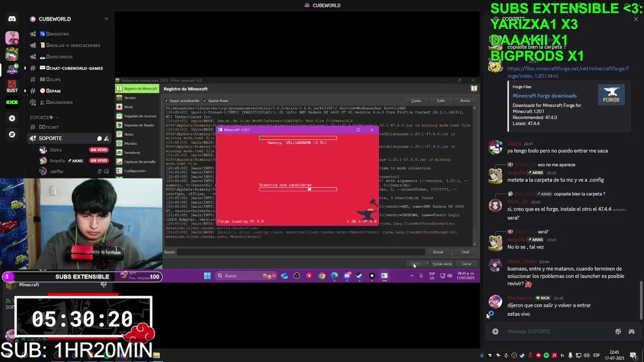The image size is (644, 362).
Task: Click Borrar button in log window
Action: pos(465,101)
